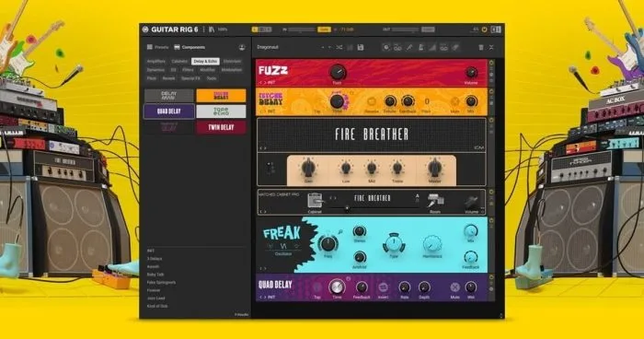Toggle Mute on the Psyche Delay
Screen dimensions: 644x339
coord(454,101)
